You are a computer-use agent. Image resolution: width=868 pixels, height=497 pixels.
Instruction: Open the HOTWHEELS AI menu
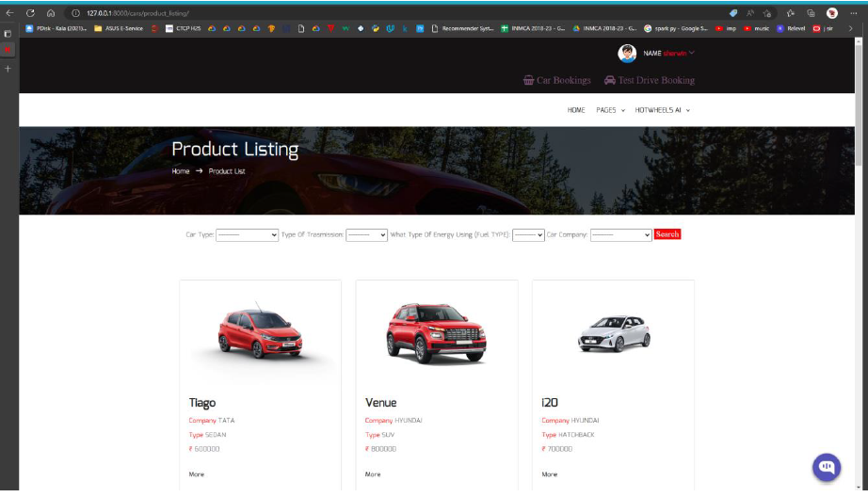pos(662,110)
